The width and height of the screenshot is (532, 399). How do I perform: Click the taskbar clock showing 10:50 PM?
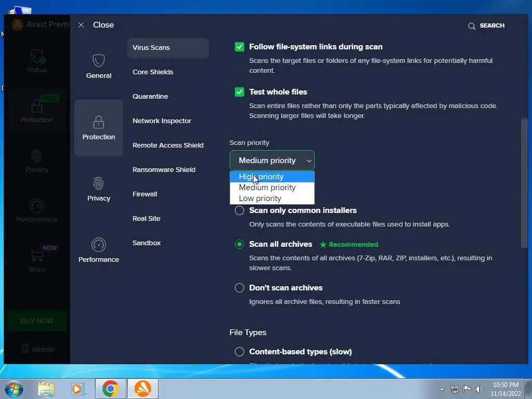(506, 389)
